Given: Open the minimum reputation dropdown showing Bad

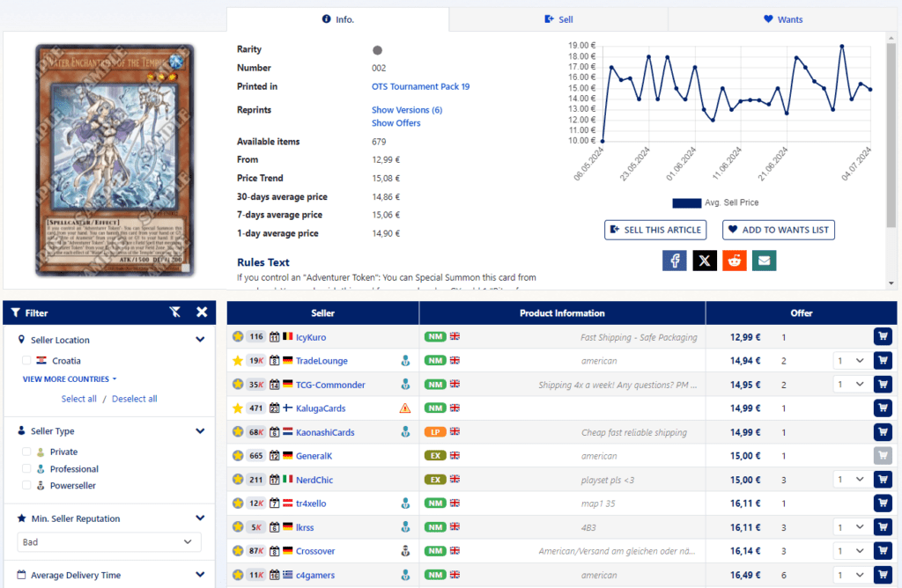Looking at the screenshot, I should click(x=109, y=542).
